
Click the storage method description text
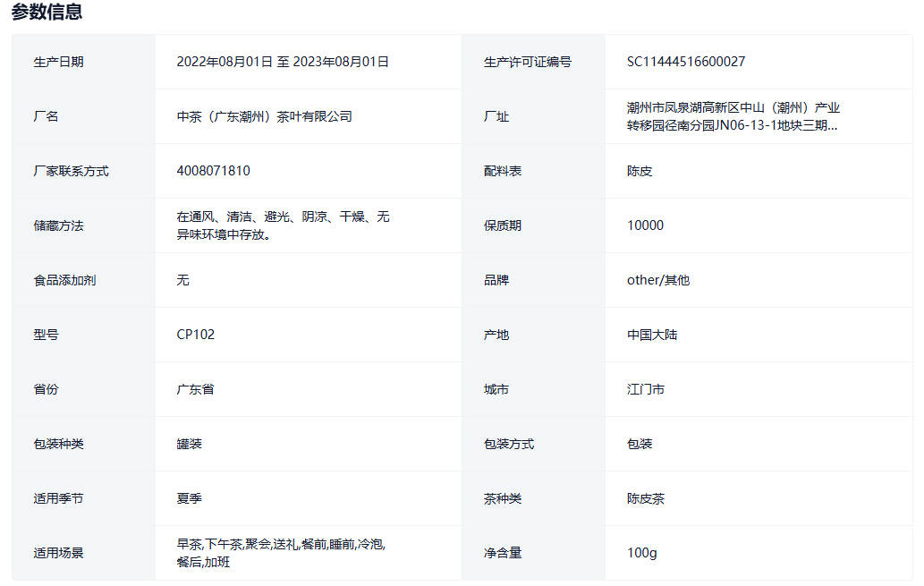pos(283,225)
